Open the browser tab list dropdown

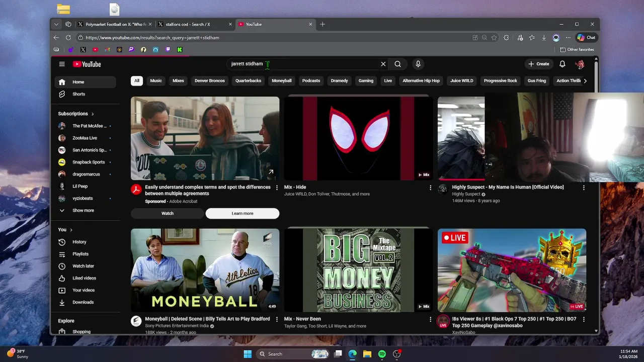[56, 24]
